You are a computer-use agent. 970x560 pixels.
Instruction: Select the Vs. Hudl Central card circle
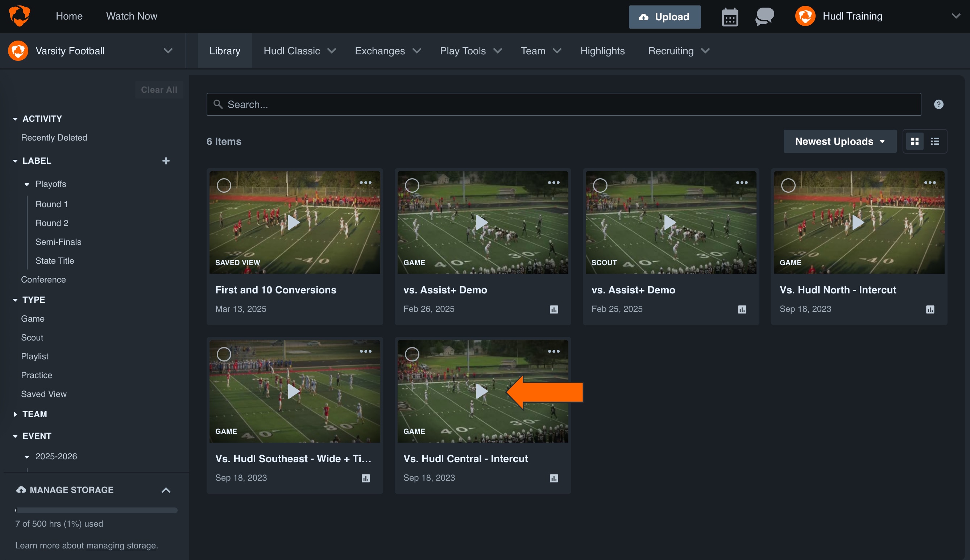[412, 354]
